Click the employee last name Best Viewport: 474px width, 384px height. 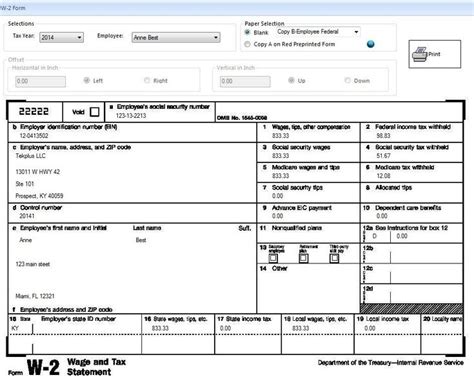[x=141, y=240]
